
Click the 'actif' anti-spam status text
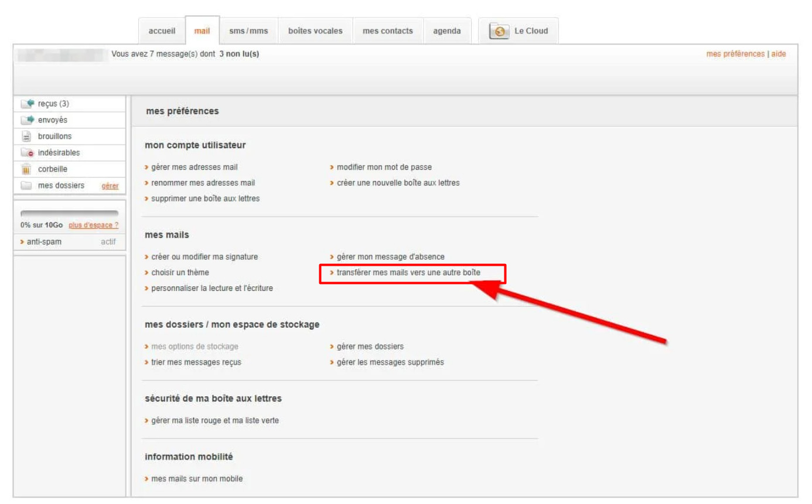108,242
